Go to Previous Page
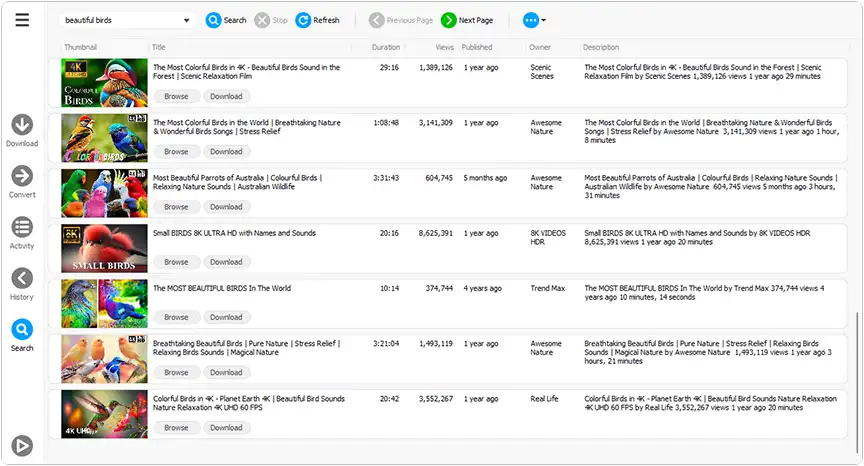 click(401, 20)
